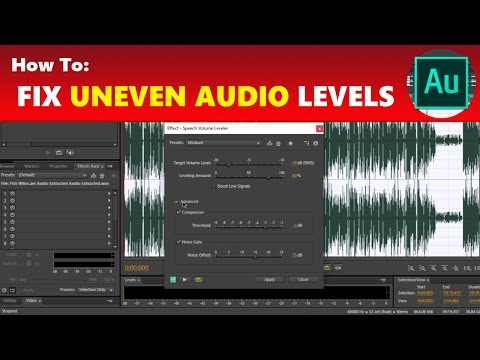The height and width of the screenshot is (360, 480).
Task: Open the Medium presets dropdown
Action: [223, 143]
